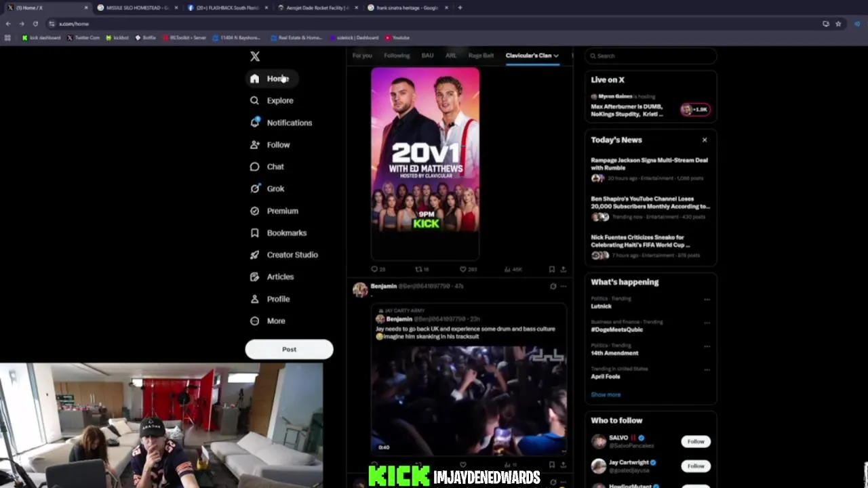The width and height of the screenshot is (868, 488).
Task: Click the live listeners +1.9K badge
Action: coord(695,109)
